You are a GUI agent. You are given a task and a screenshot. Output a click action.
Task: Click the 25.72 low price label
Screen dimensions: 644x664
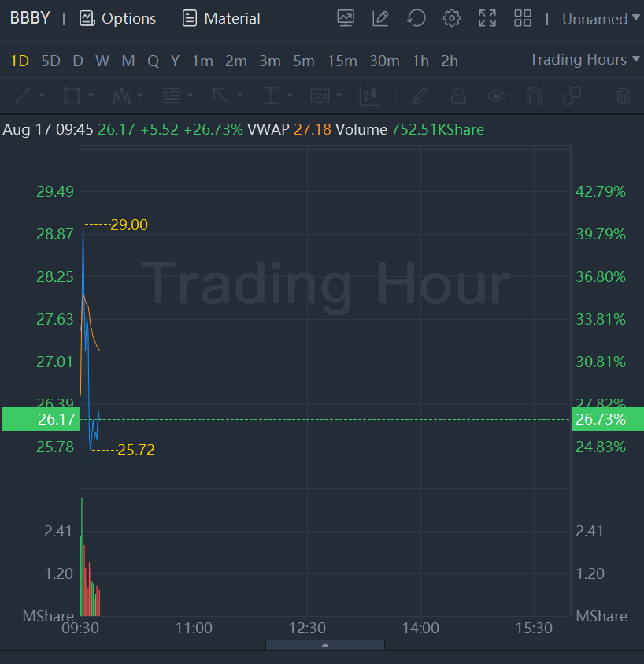[136, 450]
